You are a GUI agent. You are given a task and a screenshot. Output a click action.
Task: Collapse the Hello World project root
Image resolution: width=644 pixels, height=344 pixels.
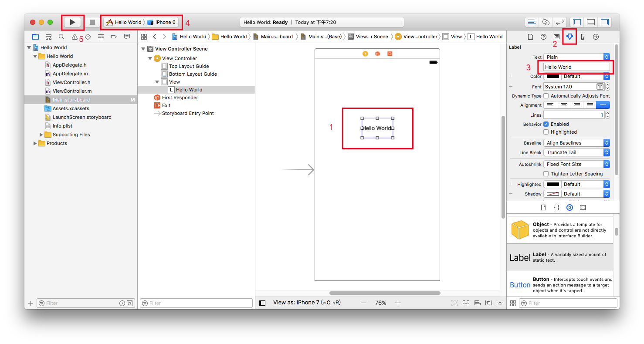tap(29, 47)
